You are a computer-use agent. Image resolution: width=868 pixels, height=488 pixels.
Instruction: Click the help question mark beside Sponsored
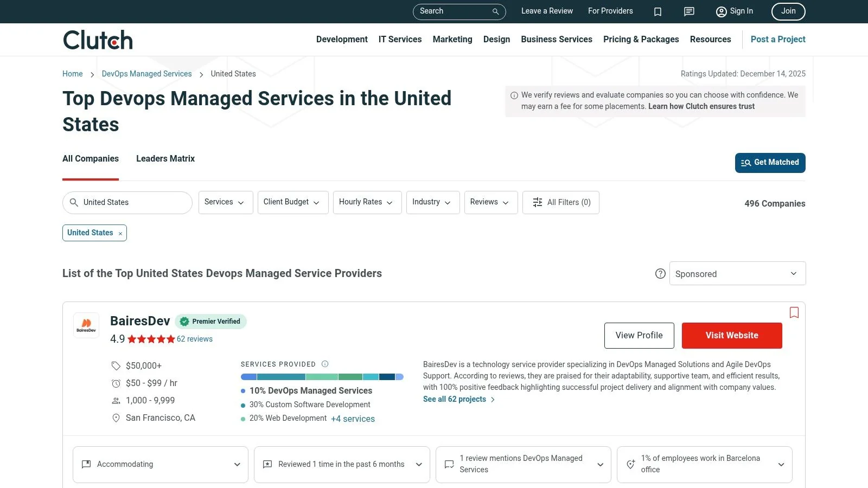pyautogui.click(x=660, y=274)
